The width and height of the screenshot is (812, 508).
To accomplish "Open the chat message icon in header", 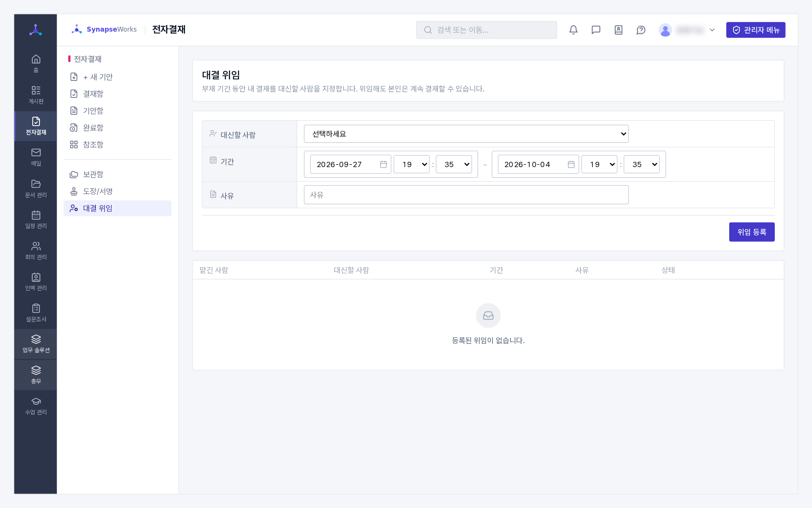I will click(596, 30).
